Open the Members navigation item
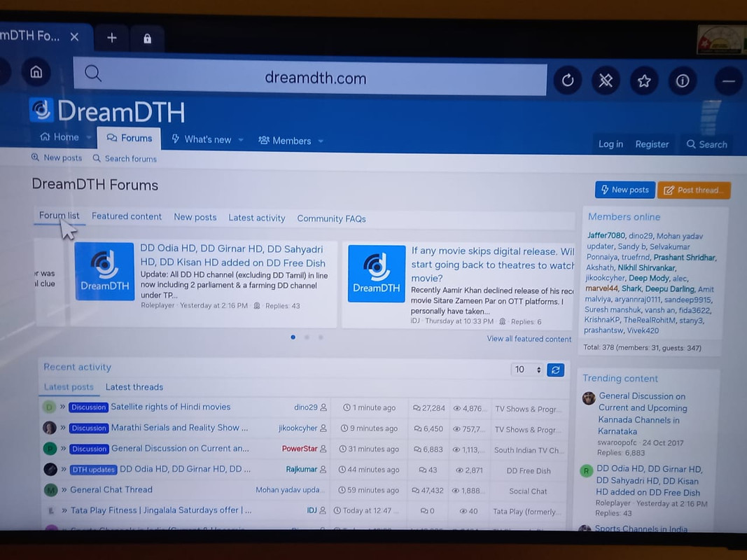Viewport: 747px width, 560px height. point(284,141)
